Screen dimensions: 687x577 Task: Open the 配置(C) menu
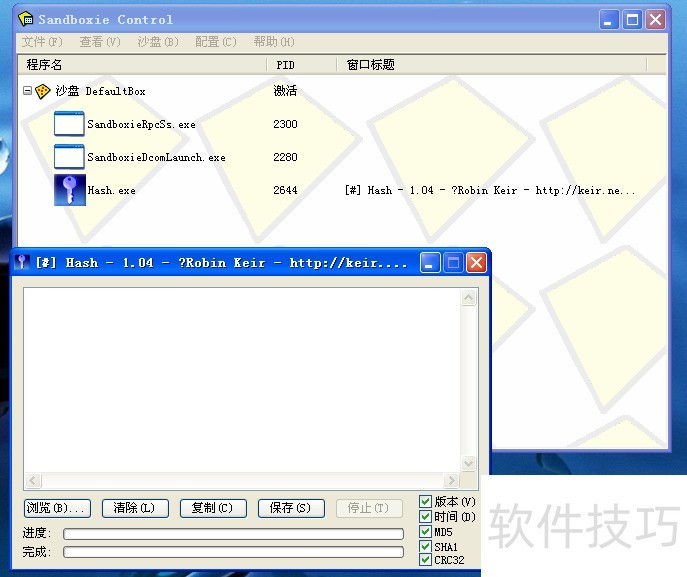coord(216,42)
